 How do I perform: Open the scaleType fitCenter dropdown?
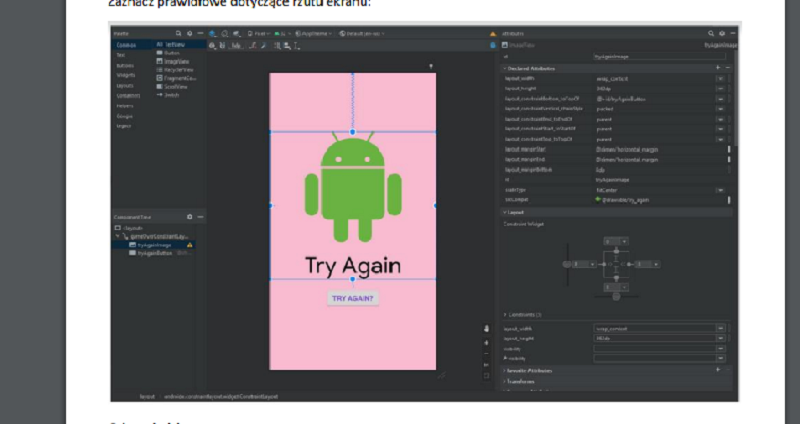(720, 190)
